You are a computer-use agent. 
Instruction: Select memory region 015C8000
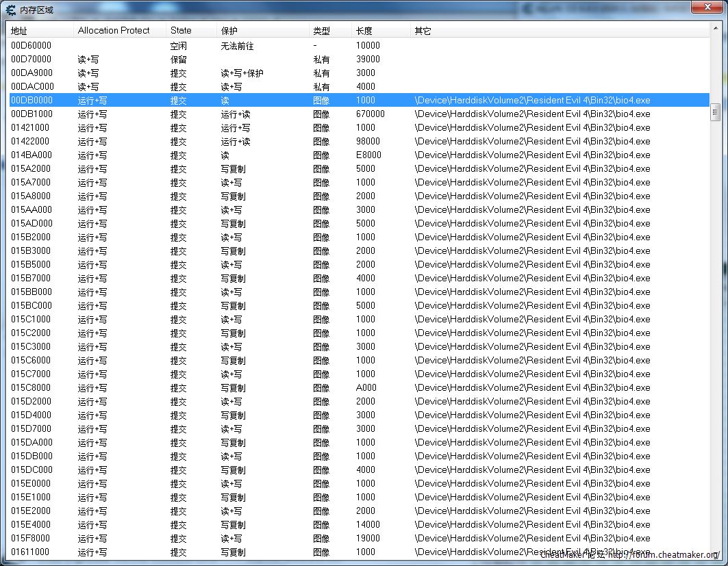[32, 388]
